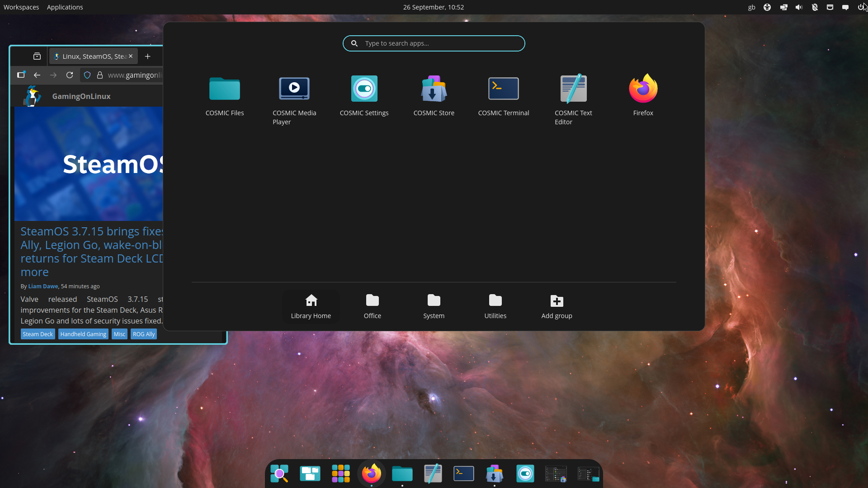Launch COSMIC Text Editor from app library
The height and width of the screenshot is (488, 868).
(x=573, y=100)
